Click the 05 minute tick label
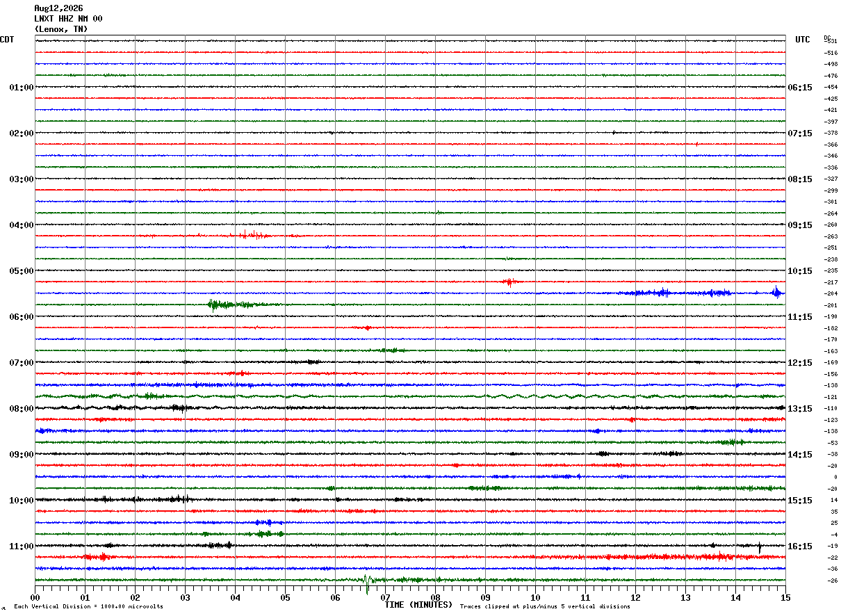The height and width of the screenshot is (616, 841). tap(285, 597)
